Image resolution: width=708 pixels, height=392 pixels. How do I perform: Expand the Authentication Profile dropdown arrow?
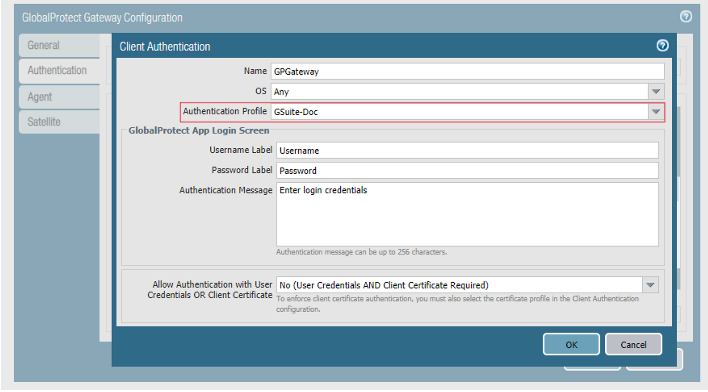pos(656,112)
